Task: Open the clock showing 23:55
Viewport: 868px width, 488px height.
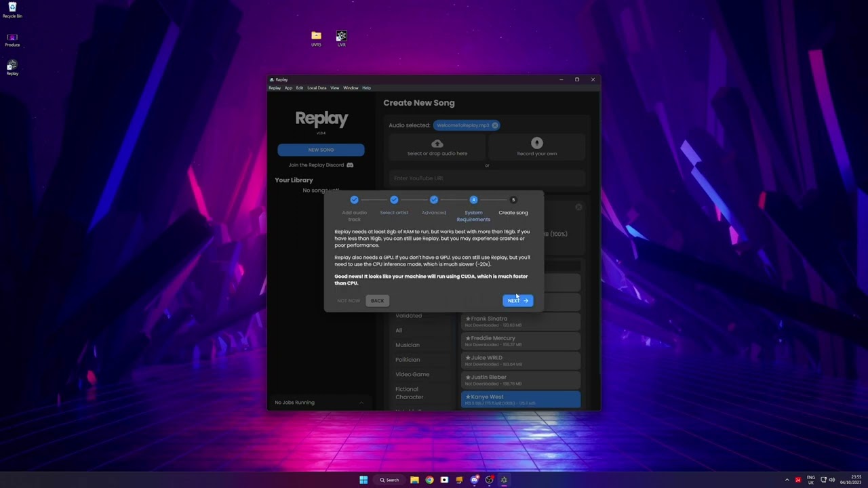Action: 850,480
